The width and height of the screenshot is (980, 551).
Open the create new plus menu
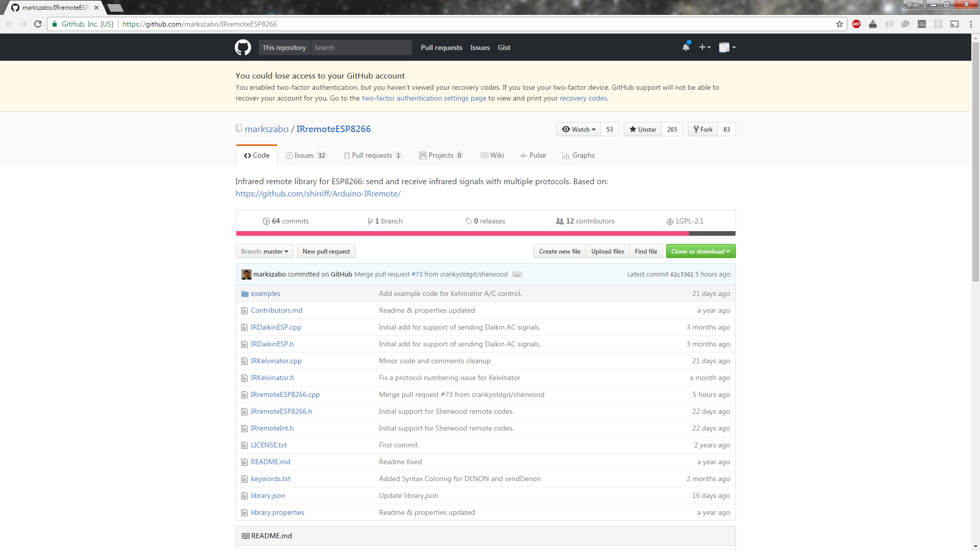704,47
